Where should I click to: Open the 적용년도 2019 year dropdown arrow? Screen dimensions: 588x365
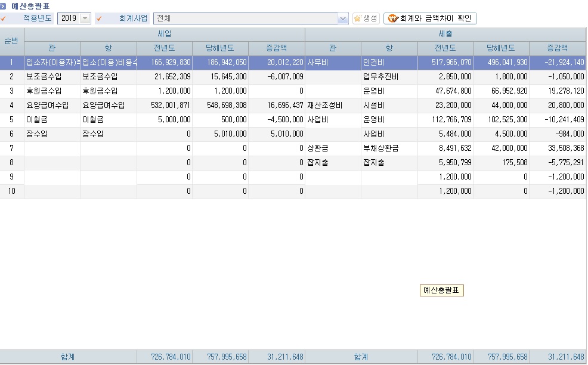85,18
